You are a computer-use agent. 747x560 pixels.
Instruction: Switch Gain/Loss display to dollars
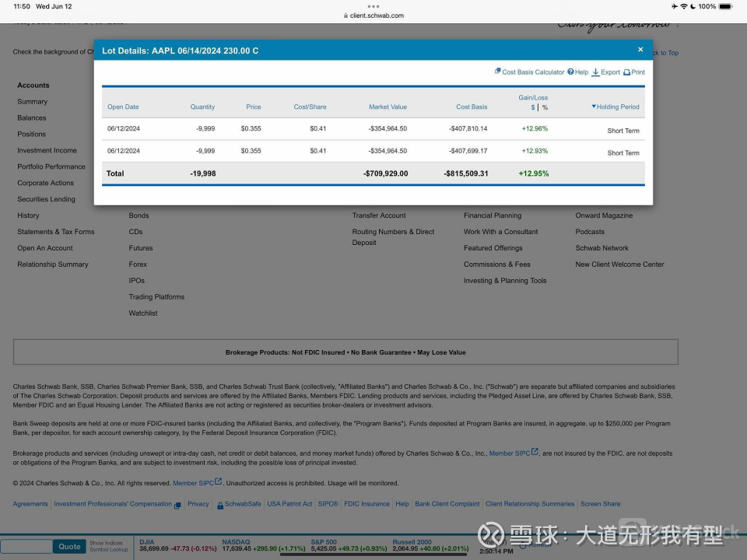tap(533, 108)
